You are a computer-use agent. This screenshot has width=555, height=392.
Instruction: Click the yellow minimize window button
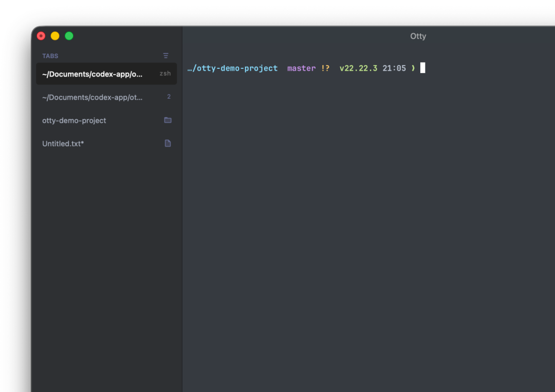(55, 36)
